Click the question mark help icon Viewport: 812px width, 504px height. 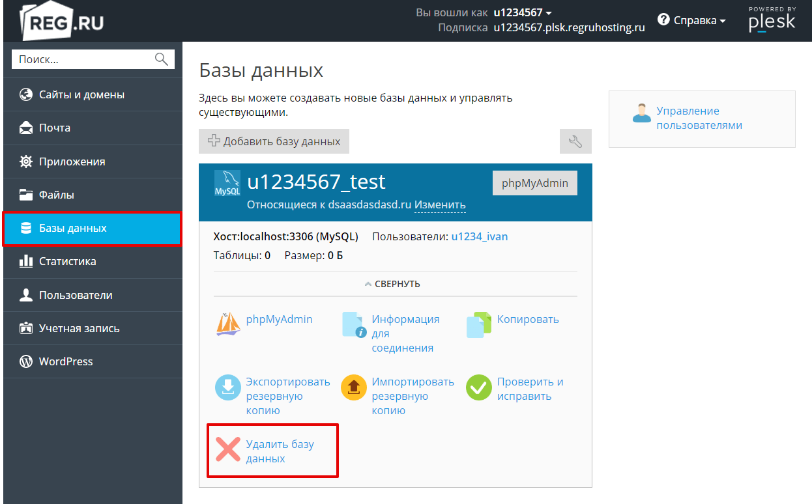(x=663, y=20)
